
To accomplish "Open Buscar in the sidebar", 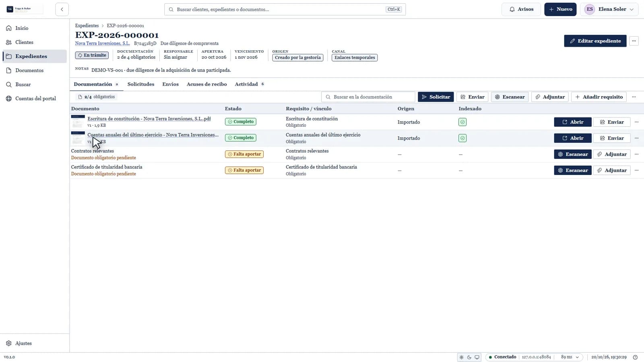I will (x=35, y=84).
